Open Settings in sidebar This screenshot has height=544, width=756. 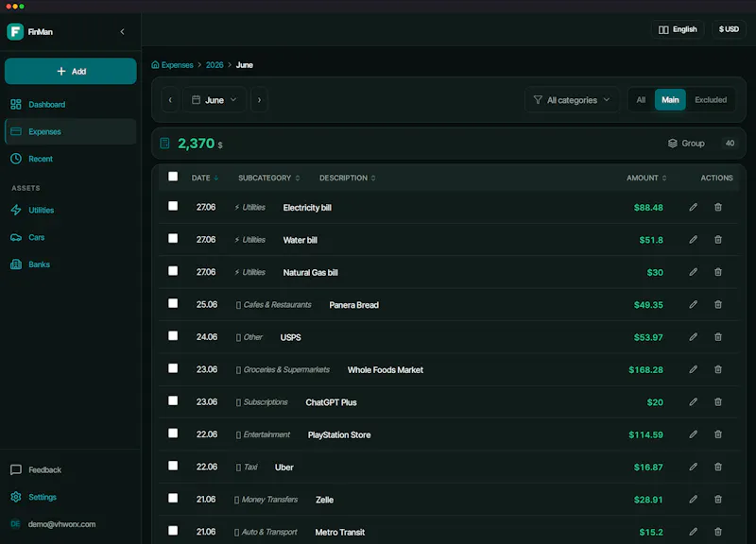tap(70, 497)
